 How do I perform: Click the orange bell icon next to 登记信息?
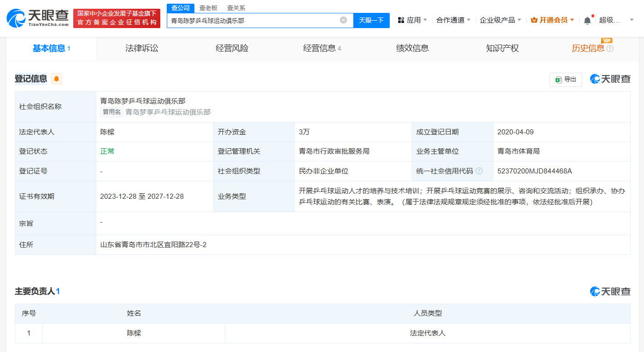point(56,79)
